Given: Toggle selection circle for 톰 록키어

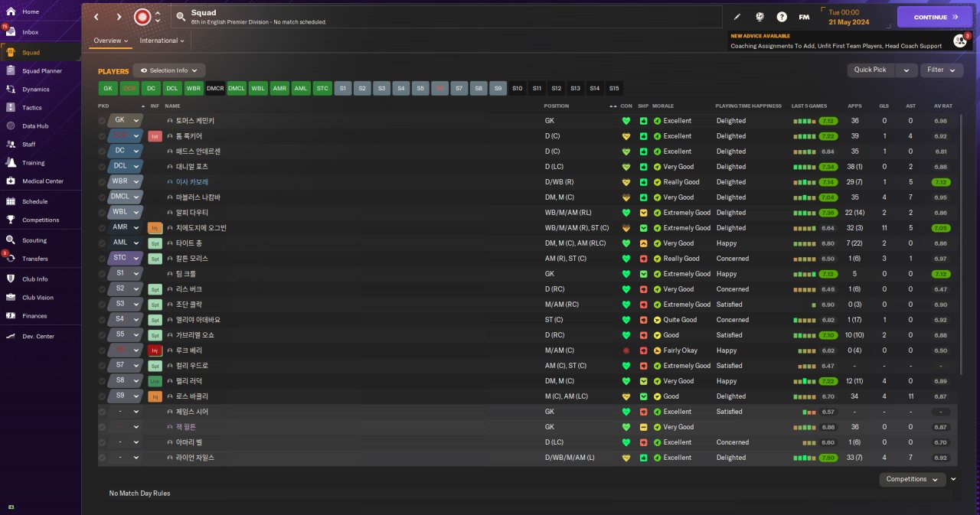Looking at the screenshot, I should coord(102,136).
